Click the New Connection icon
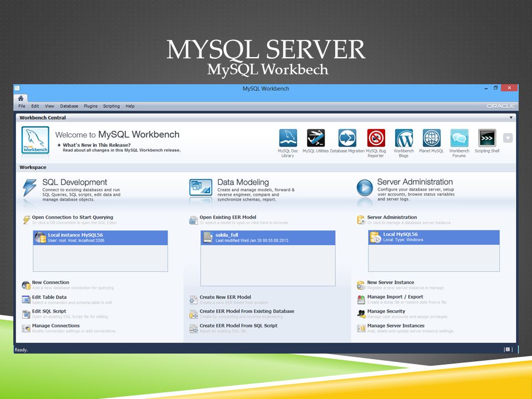 [x=26, y=285]
